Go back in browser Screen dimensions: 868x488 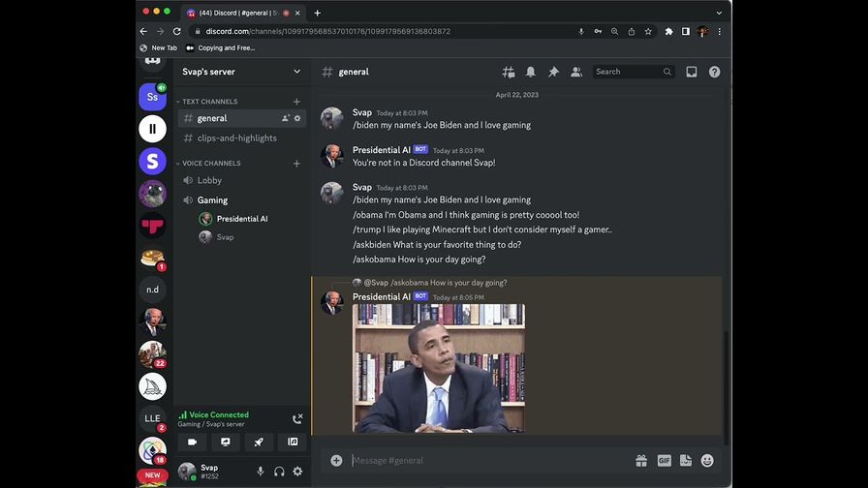(144, 32)
